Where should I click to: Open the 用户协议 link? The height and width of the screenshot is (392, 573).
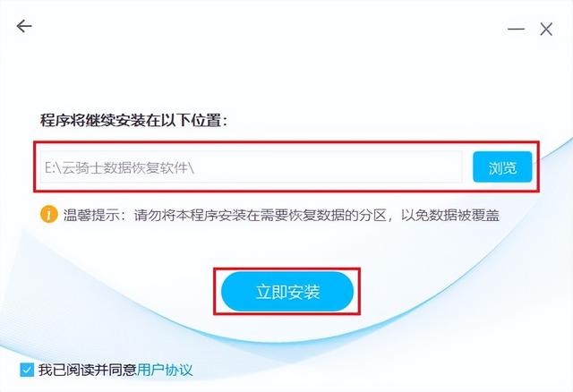point(165,370)
